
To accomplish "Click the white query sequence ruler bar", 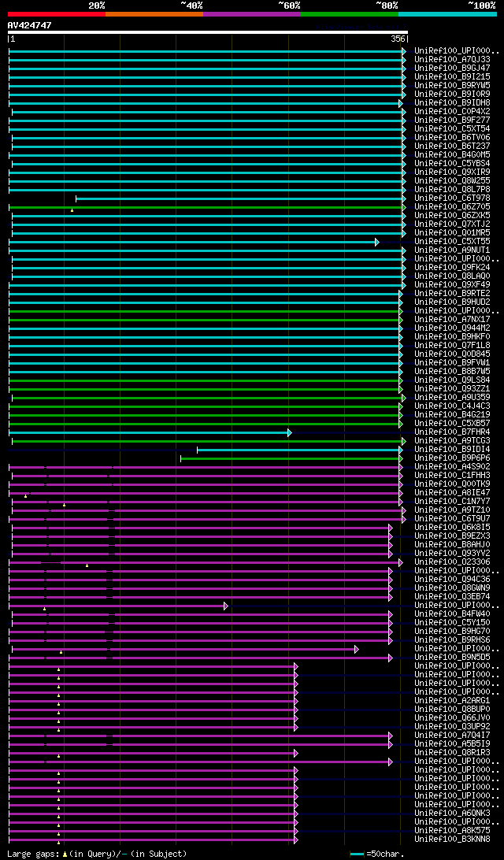I will coord(207,32).
